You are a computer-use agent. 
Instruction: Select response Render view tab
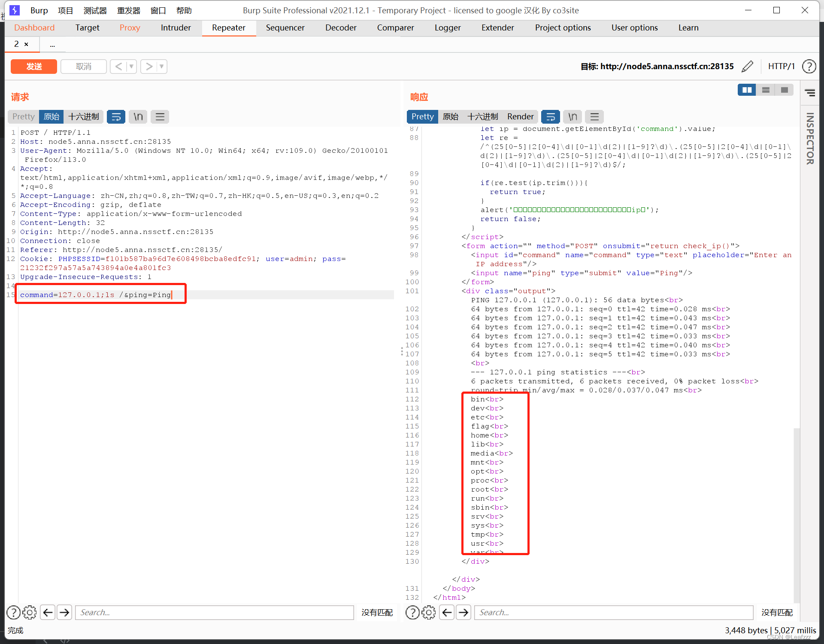(x=521, y=117)
